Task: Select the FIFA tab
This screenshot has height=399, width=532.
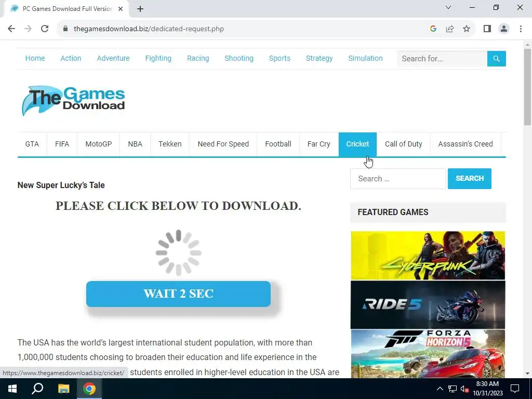Action: click(62, 144)
